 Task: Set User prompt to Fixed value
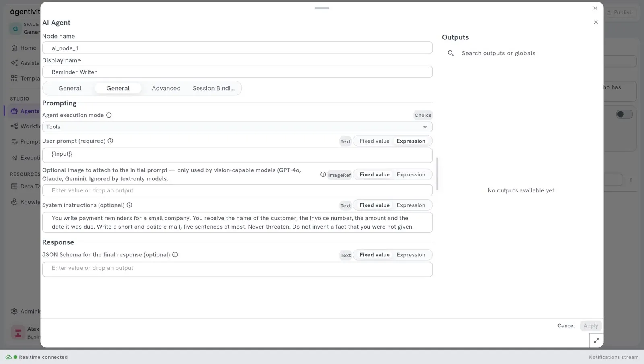tap(374, 141)
